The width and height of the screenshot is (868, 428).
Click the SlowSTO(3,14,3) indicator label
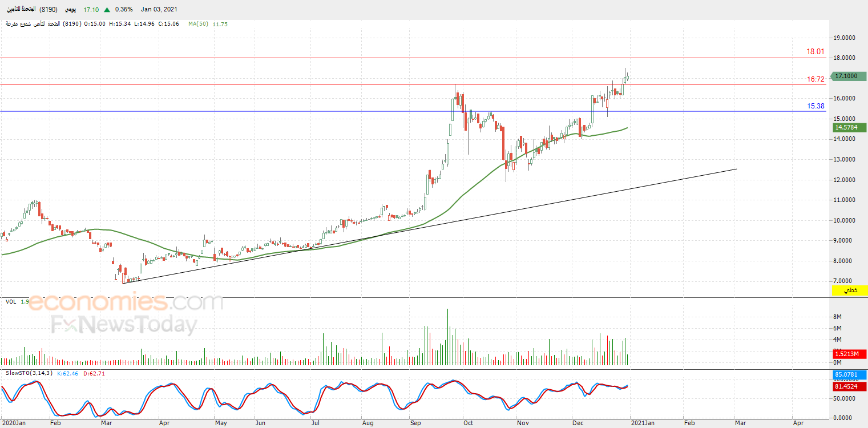29,373
